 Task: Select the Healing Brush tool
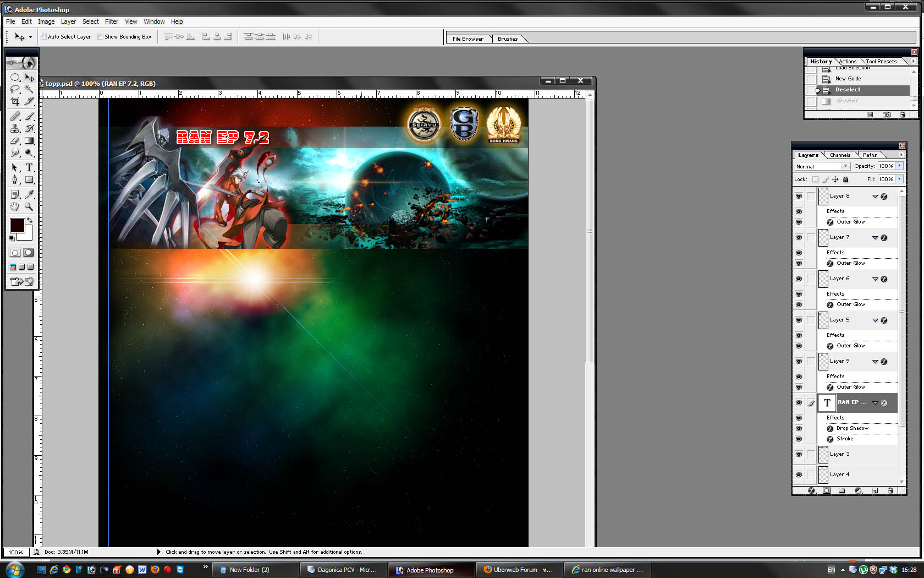click(x=15, y=116)
